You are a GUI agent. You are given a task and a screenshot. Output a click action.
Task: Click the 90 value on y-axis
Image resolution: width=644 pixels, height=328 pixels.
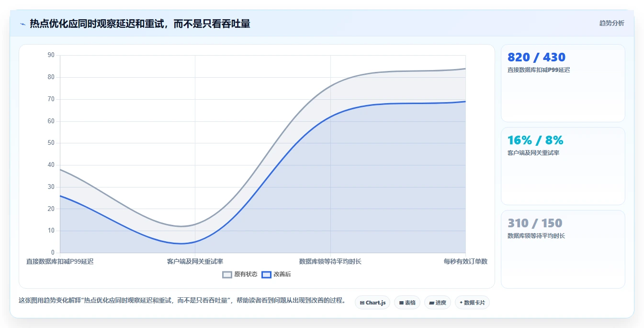(x=51, y=55)
